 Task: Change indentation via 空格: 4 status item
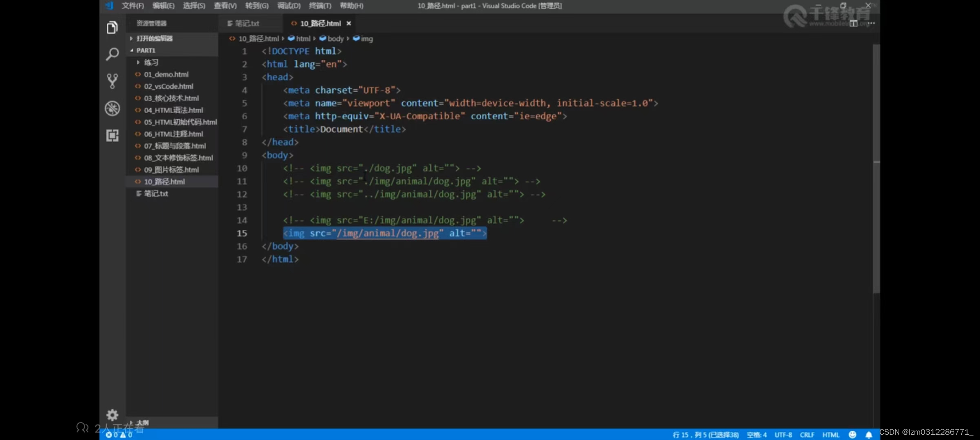[757, 435]
